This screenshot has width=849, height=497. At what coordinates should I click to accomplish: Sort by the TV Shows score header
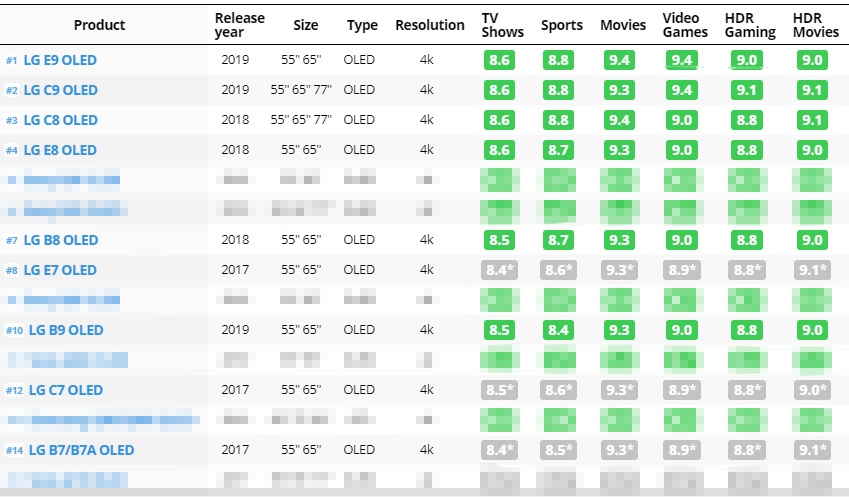[501, 25]
